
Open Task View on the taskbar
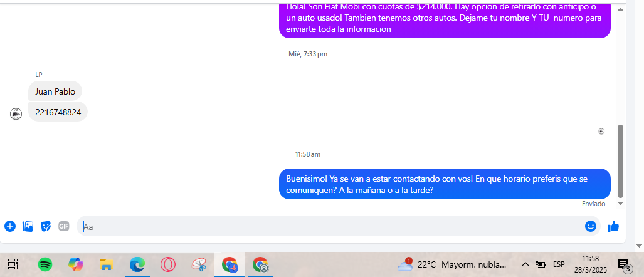(x=14, y=264)
